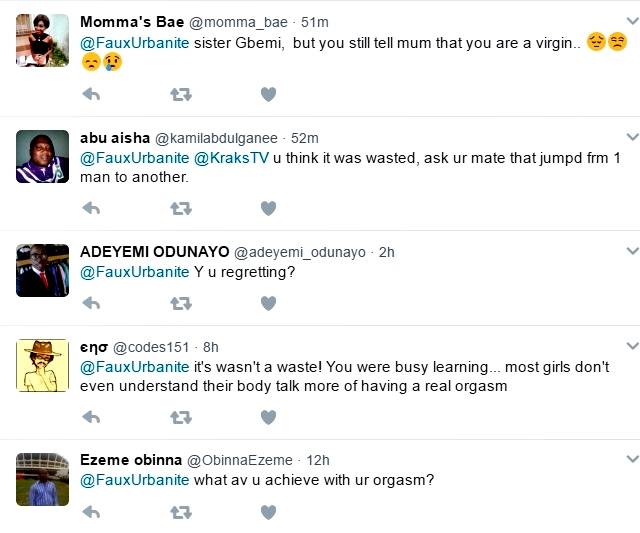View codes151 avatar with hat
Screen dimensions: 640x533
[44, 365]
